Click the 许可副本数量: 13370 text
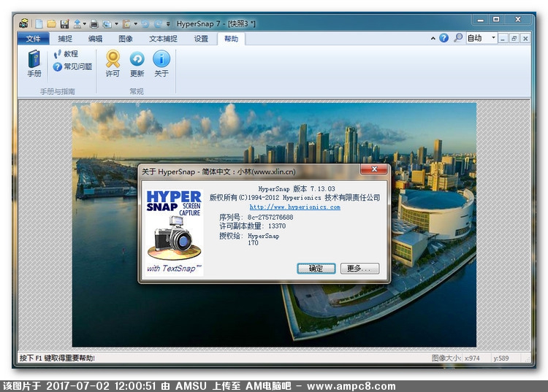Image resolution: width=548 pixels, height=392 pixels. [x=252, y=226]
